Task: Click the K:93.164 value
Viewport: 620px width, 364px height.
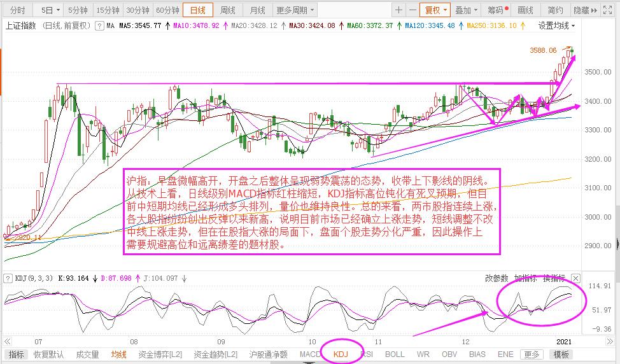Action: (x=74, y=278)
